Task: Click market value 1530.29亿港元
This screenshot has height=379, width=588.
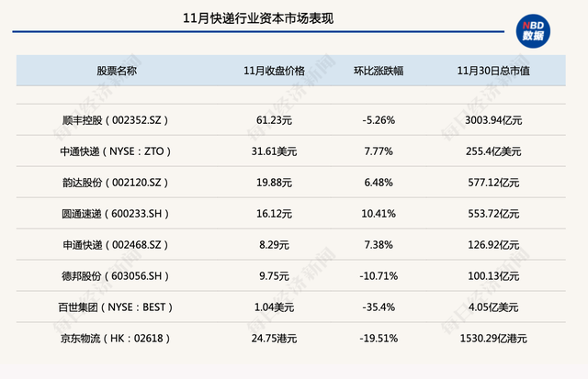Action: 493,339
